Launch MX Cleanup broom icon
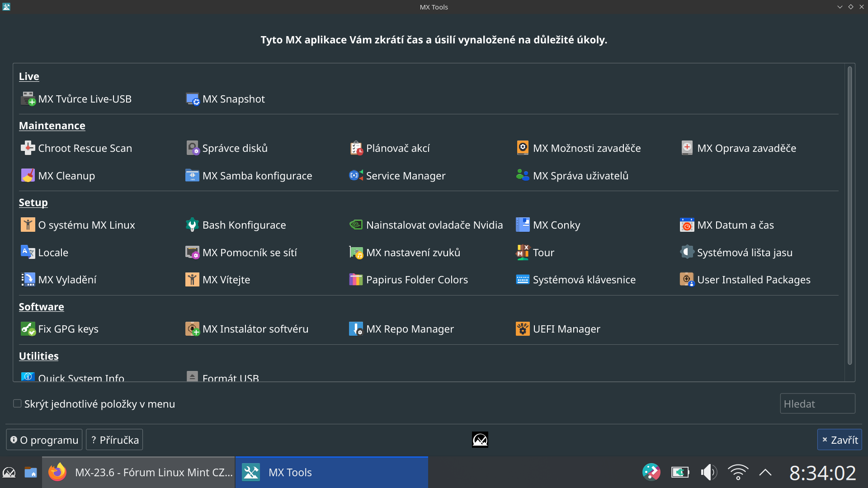The image size is (868, 488). (x=28, y=176)
